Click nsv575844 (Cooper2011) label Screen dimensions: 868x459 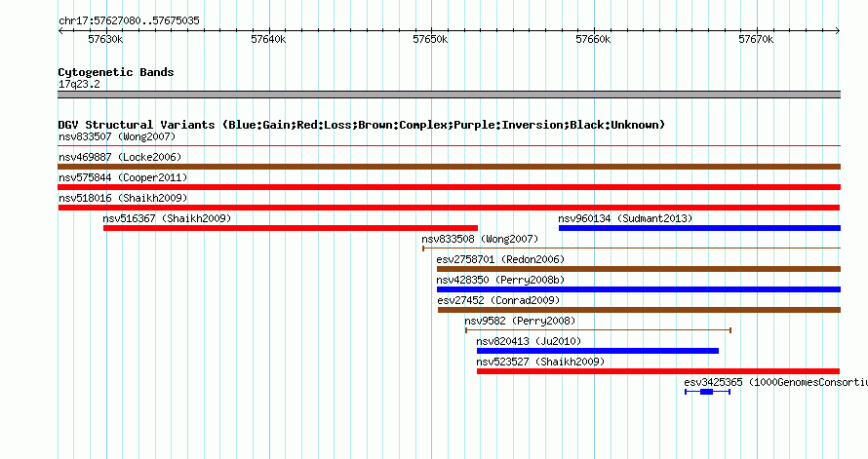click(123, 177)
